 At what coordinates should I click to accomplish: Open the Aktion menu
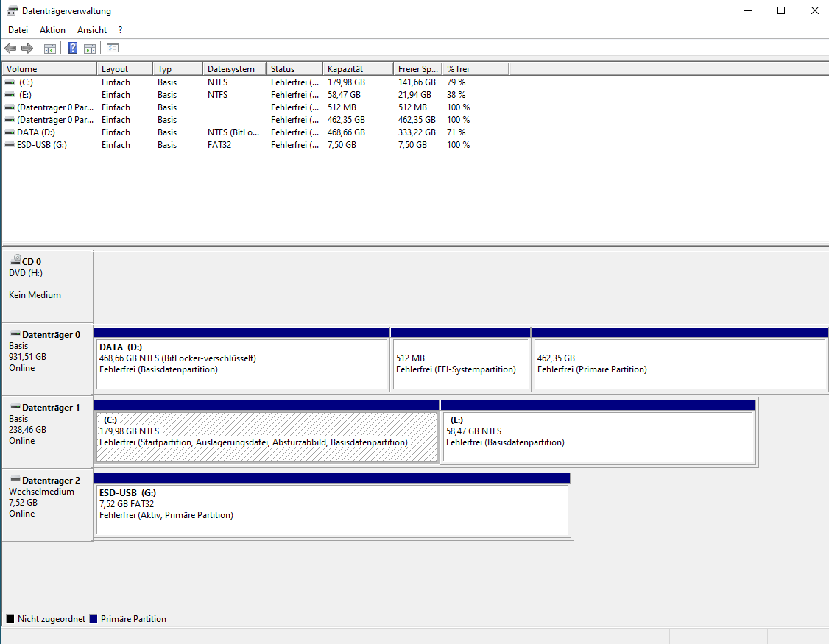52,30
